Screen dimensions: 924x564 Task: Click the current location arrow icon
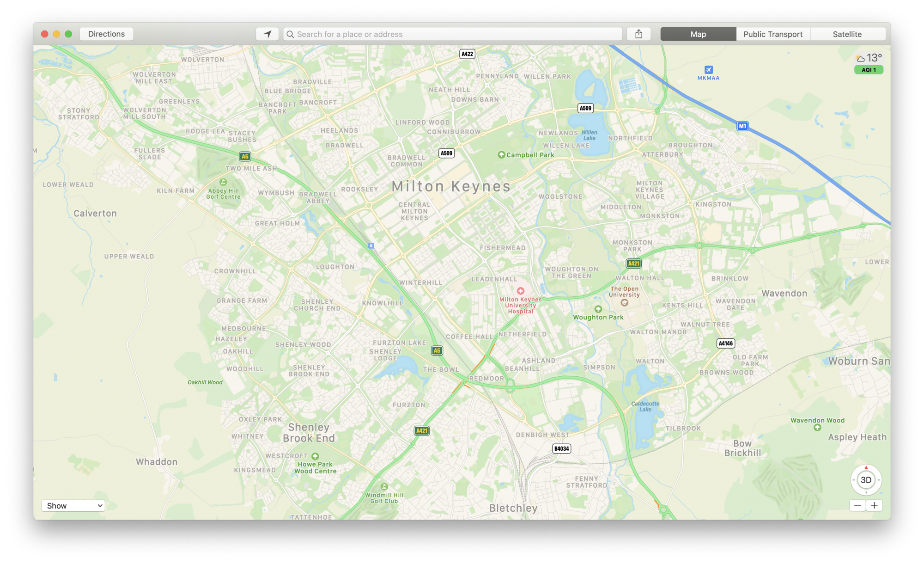pos(267,34)
